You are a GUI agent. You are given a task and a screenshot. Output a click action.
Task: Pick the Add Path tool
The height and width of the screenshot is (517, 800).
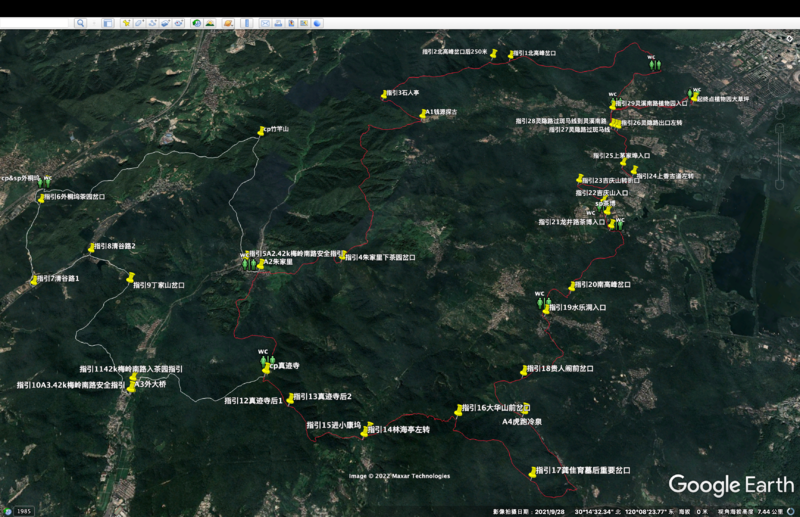[x=152, y=23]
